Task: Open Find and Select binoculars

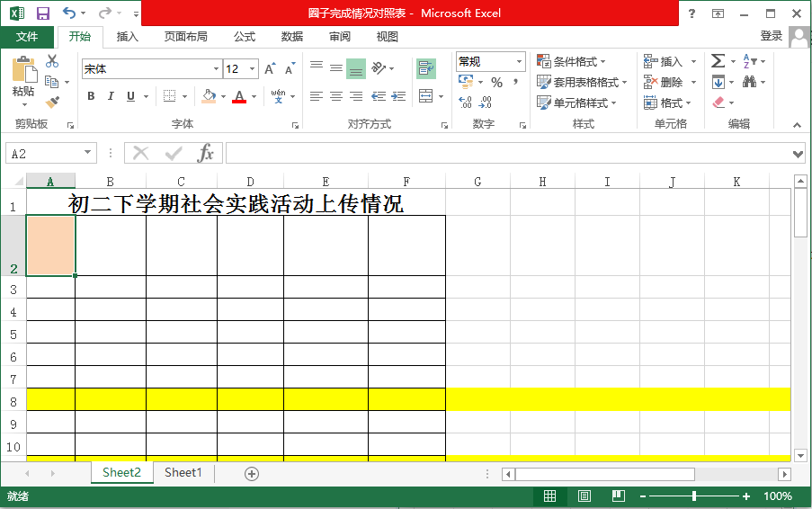Action: 749,82
